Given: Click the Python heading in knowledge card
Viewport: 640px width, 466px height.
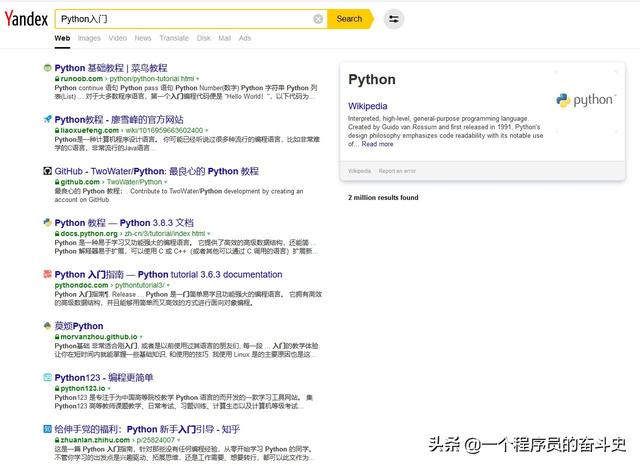Looking at the screenshot, I should click(372, 79).
